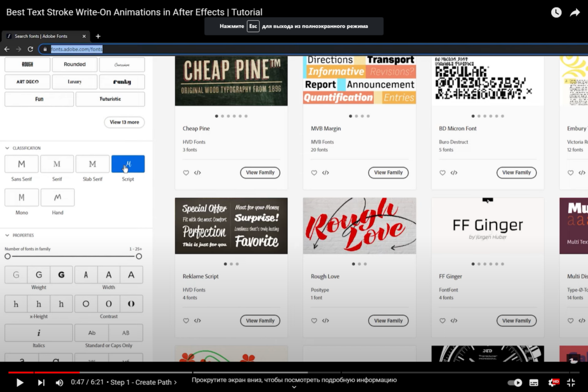Image resolution: width=588 pixels, height=392 pixels.
Task: Open the video settings gear
Action: (553, 382)
